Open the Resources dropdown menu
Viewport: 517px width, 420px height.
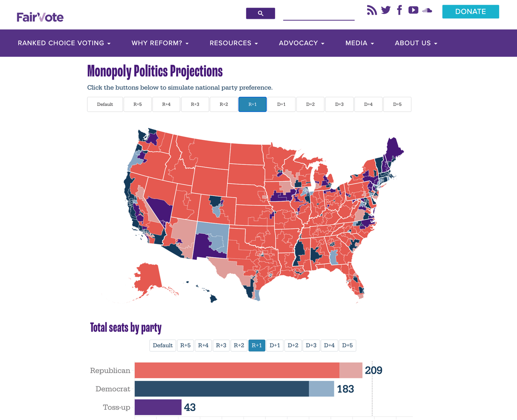234,43
